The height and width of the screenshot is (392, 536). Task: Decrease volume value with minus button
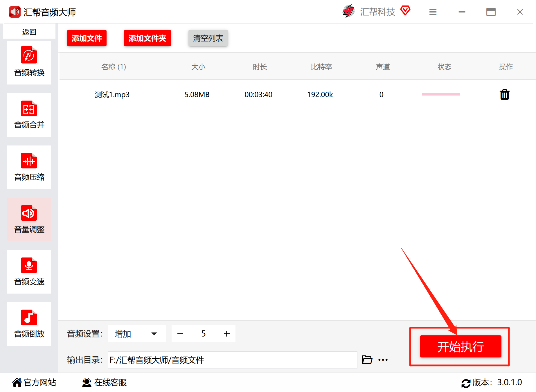180,334
